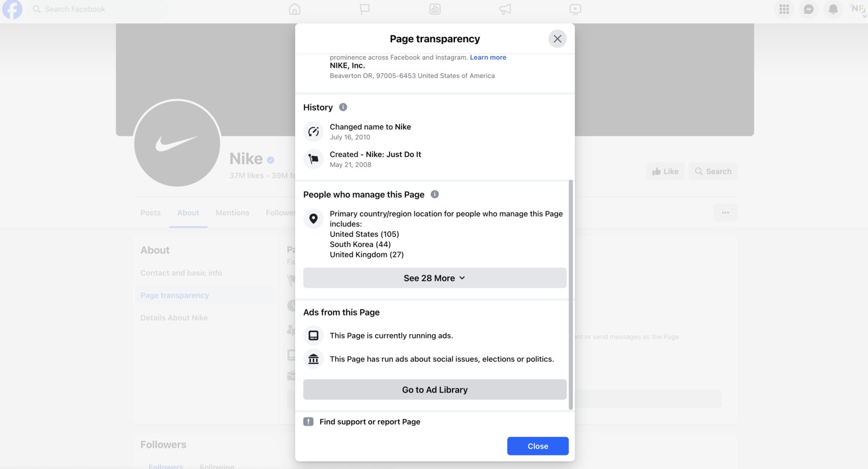The image size is (868, 469).
Task: Click the 'NIKE, Inc.' organization name
Action: pos(347,66)
